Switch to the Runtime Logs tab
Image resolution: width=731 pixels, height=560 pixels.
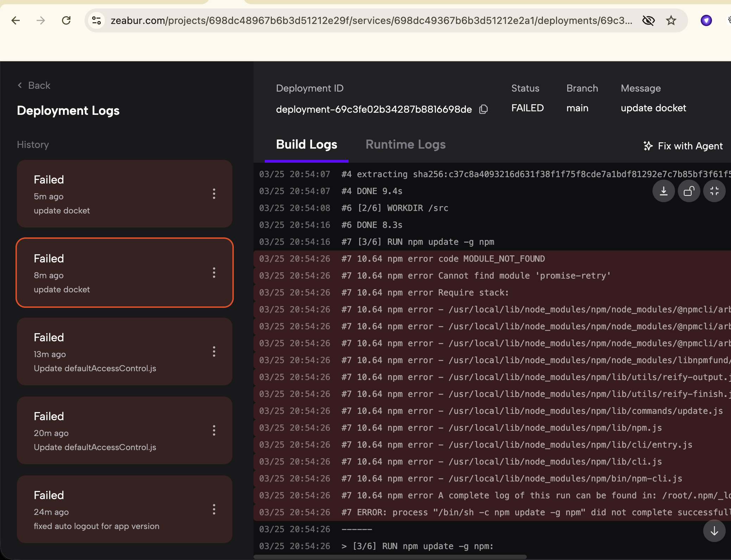(x=405, y=144)
